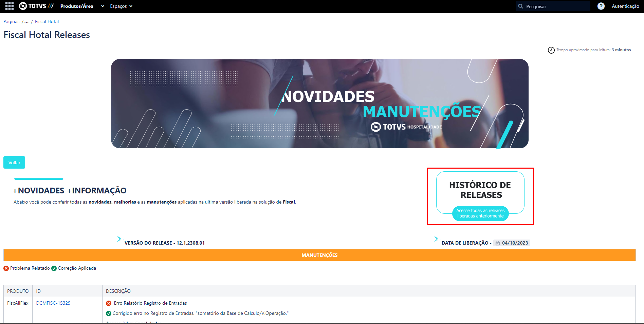Click '+NOVIDADES +INFORMAÇÃO' heading

70,191
